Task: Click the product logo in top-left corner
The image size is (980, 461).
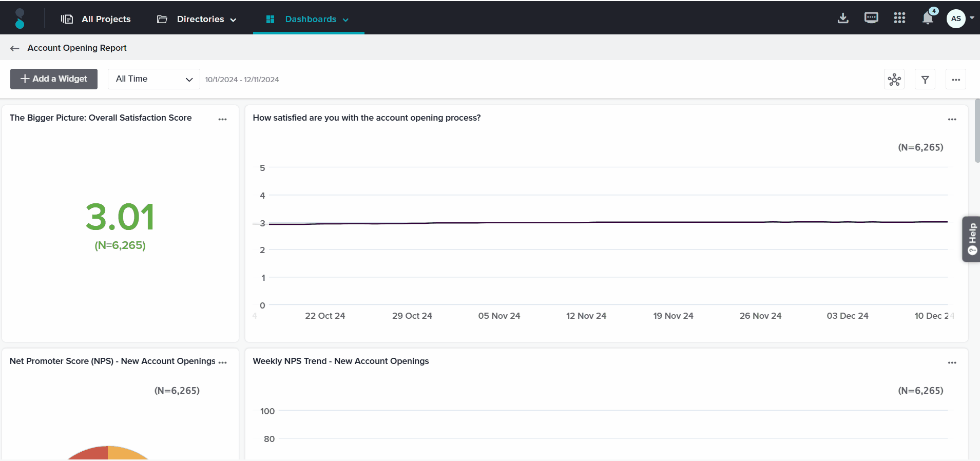Action: 20,18
